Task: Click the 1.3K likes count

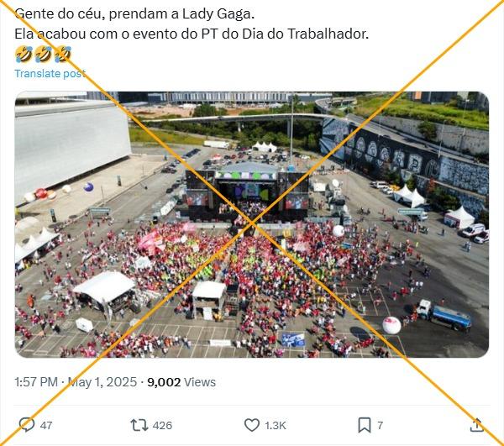Action: tap(276, 426)
